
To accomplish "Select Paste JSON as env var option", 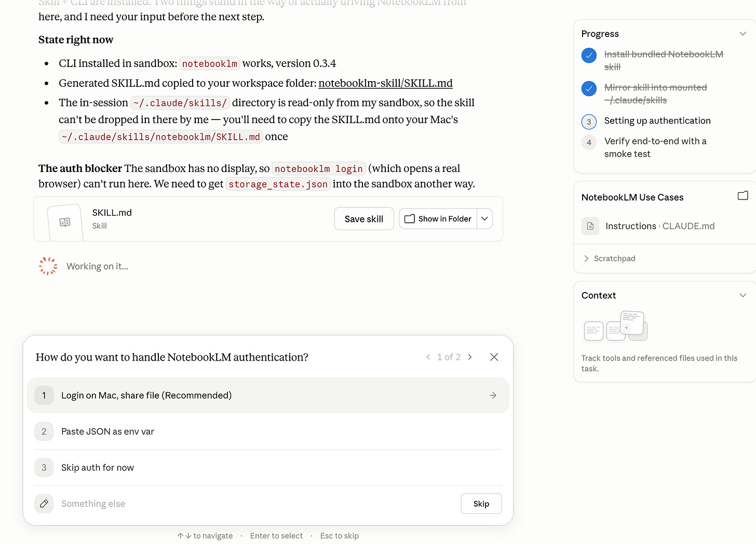I will (x=268, y=431).
